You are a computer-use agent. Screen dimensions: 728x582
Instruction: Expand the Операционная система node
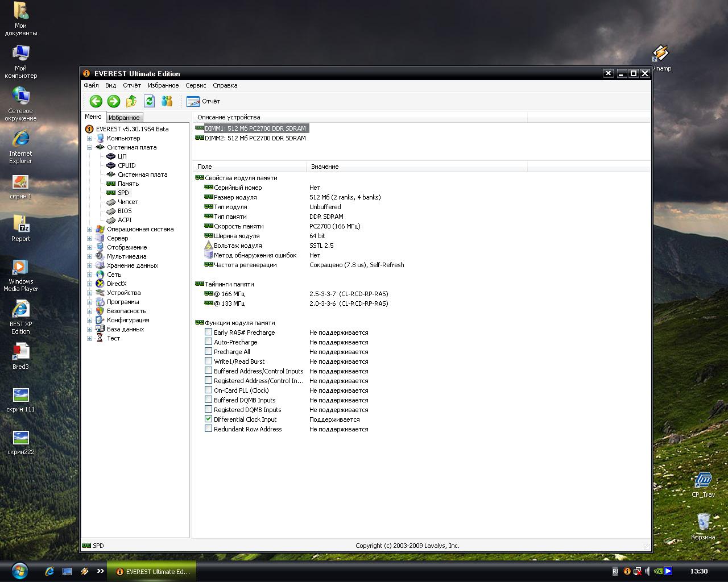click(x=89, y=229)
